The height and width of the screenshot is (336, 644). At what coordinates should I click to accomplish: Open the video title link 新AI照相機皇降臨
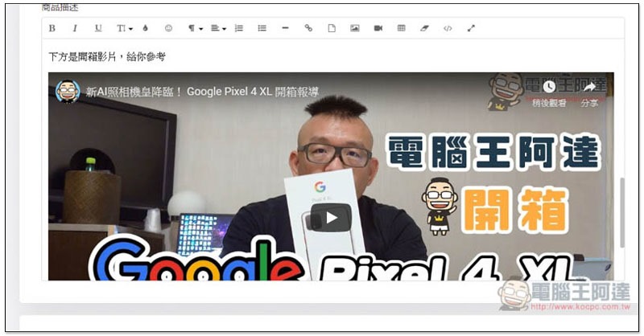click(202, 92)
